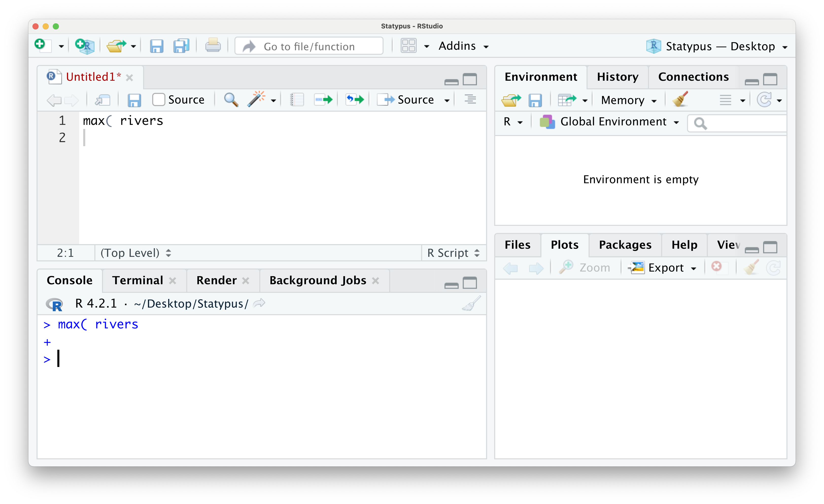The height and width of the screenshot is (504, 824).
Task: Open the Workspace panes layout grid button
Action: click(x=408, y=46)
